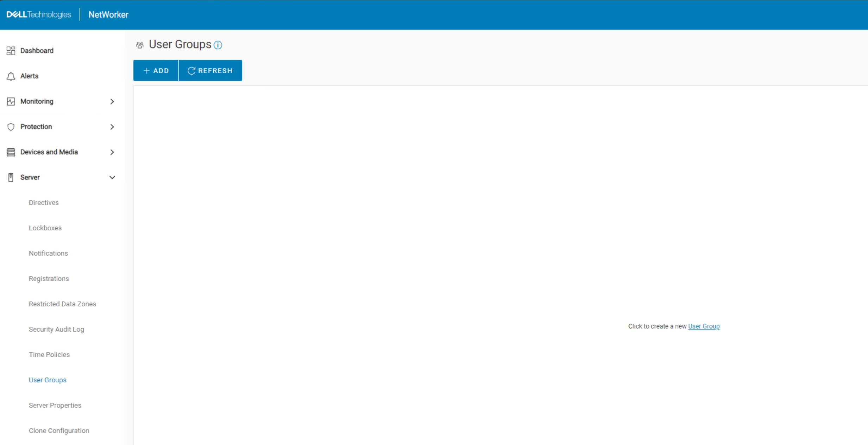Click the Server icon in sidebar

pyautogui.click(x=11, y=177)
